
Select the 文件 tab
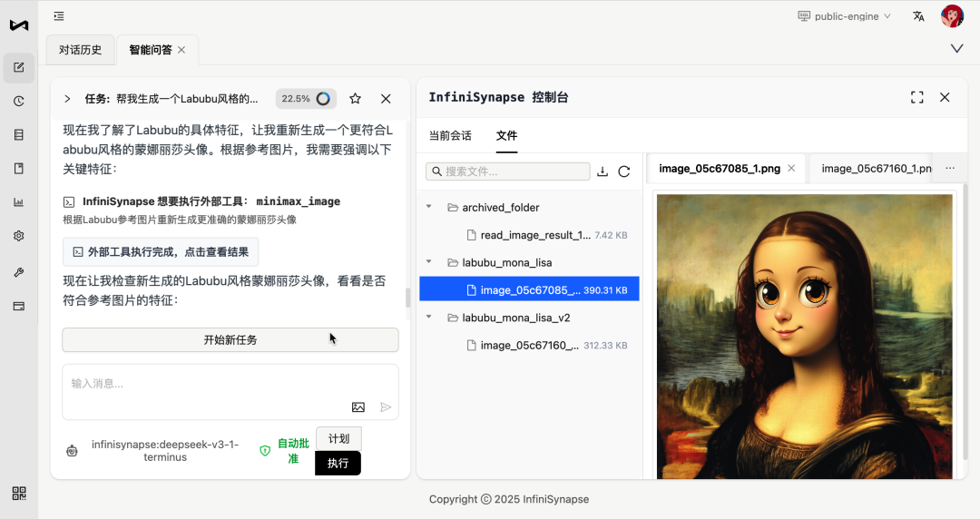pos(507,136)
